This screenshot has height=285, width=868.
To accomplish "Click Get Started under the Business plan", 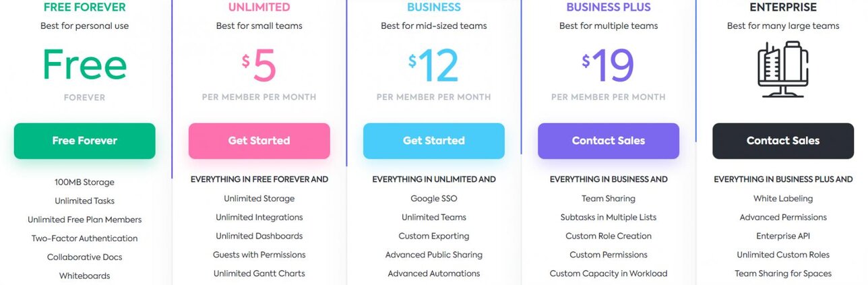I will [x=433, y=141].
